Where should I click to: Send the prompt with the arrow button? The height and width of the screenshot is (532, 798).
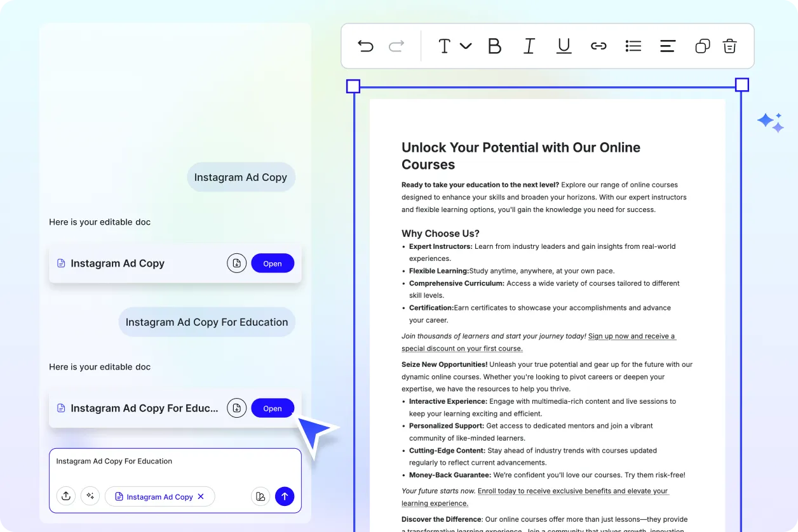click(x=285, y=496)
